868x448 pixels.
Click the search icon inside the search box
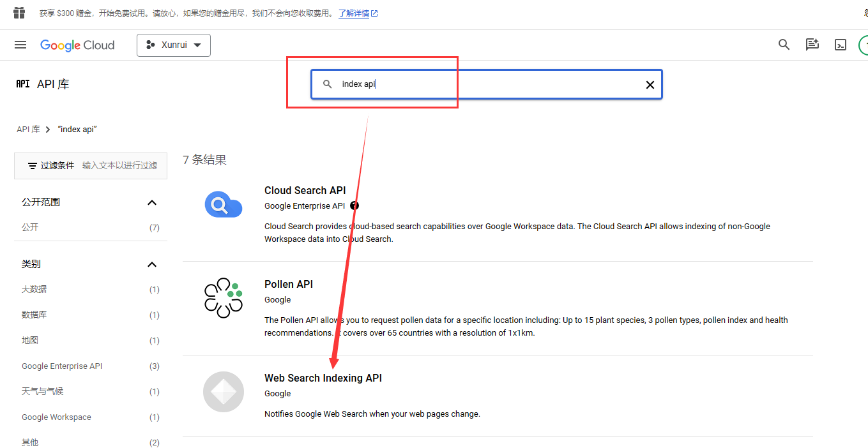(x=328, y=84)
